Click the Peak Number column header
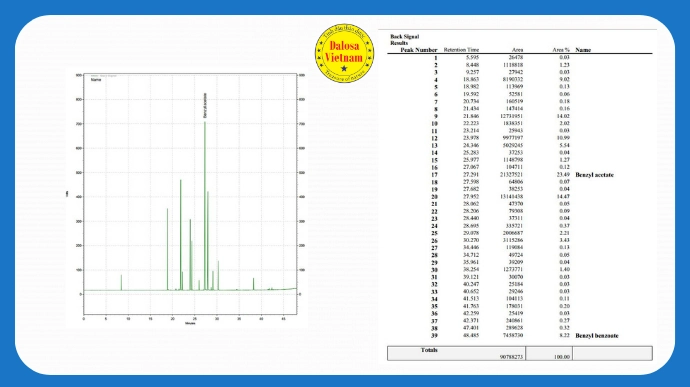 (x=418, y=50)
